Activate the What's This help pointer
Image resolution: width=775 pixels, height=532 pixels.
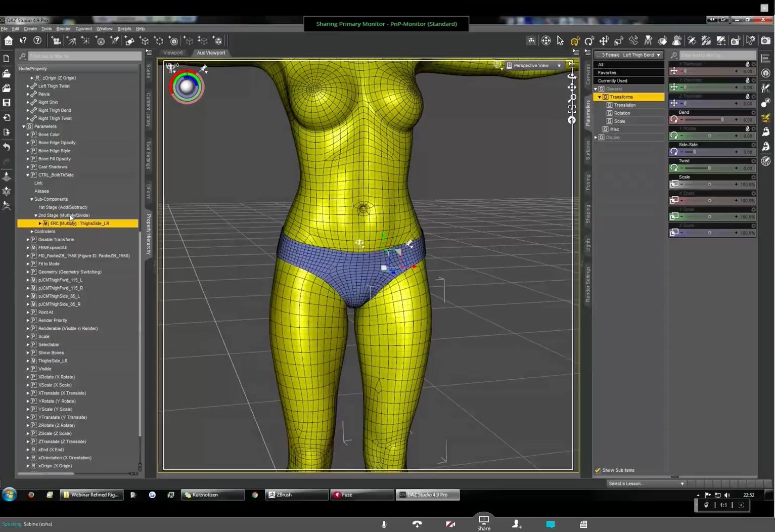(x=23, y=41)
